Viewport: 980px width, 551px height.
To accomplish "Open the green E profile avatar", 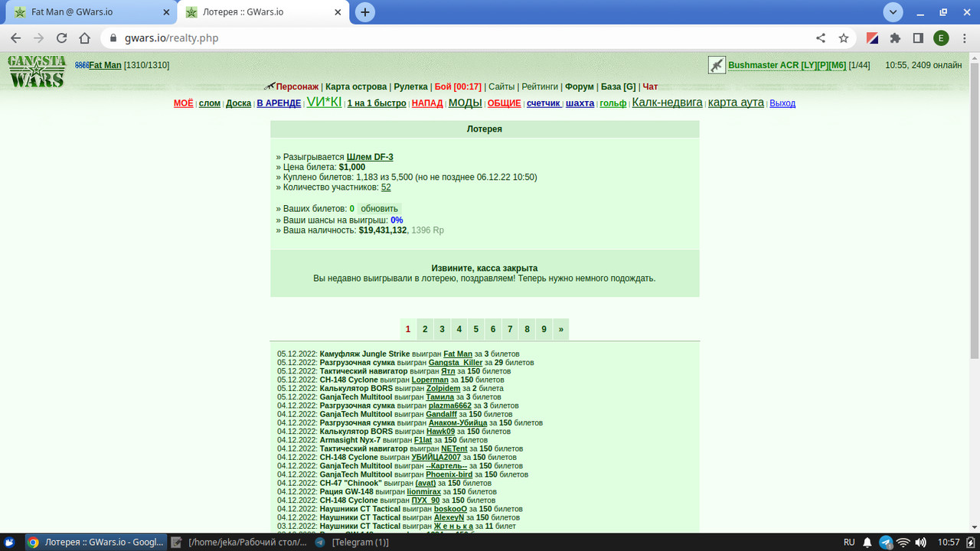I will click(941, 38).
